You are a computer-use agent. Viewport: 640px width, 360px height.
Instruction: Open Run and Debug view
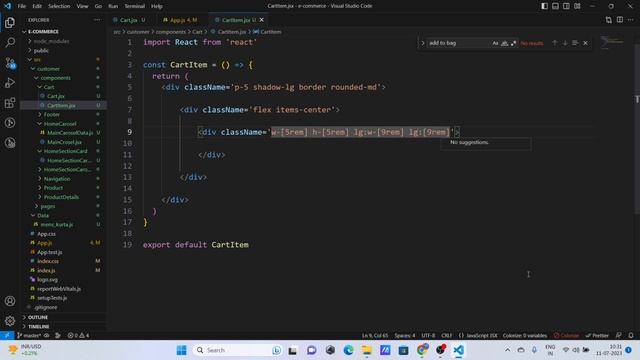pyautogui.click(x=10, y=82)
